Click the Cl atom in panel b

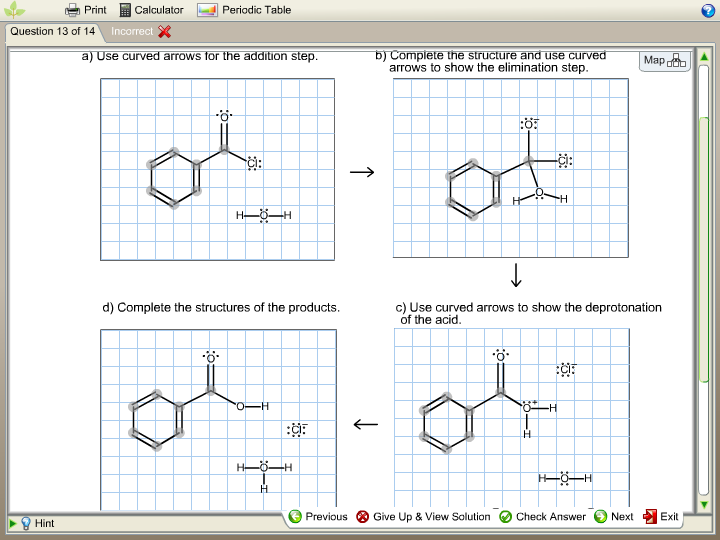[x=565, y=161]
